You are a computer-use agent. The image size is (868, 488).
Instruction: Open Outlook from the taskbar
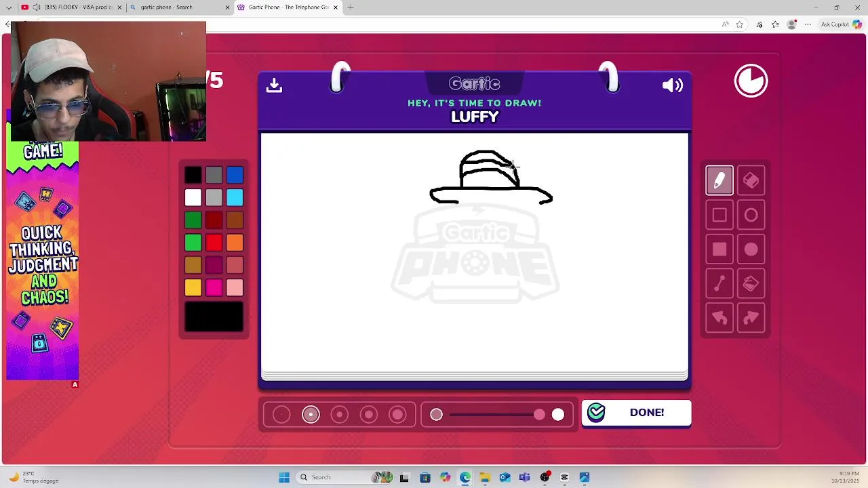click(505, 477)
